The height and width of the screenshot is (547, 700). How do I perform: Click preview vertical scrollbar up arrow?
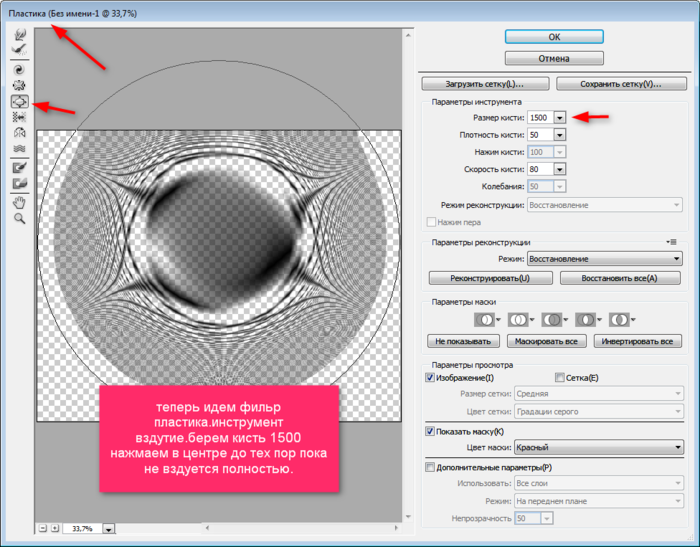[408, 35]
